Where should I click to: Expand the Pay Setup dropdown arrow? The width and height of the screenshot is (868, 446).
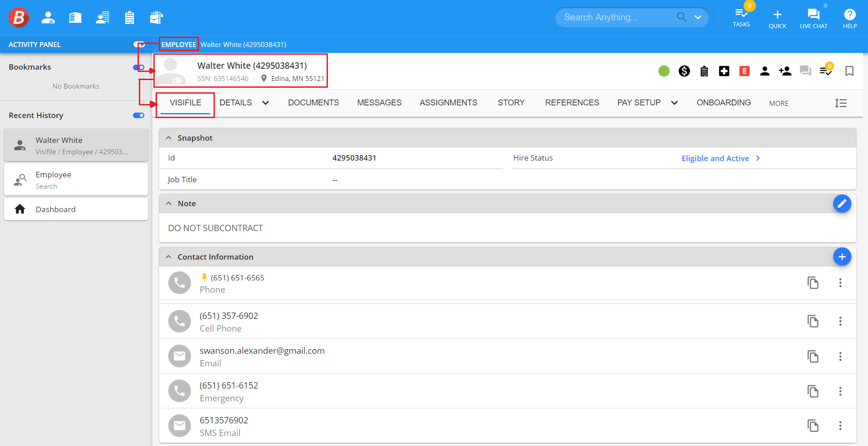pyautogui.click(x=674, y=103)
